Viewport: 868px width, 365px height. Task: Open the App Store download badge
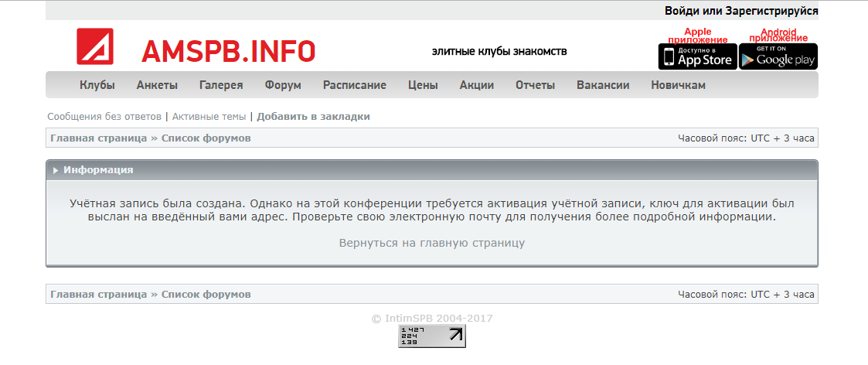click(x=697, y=56)
